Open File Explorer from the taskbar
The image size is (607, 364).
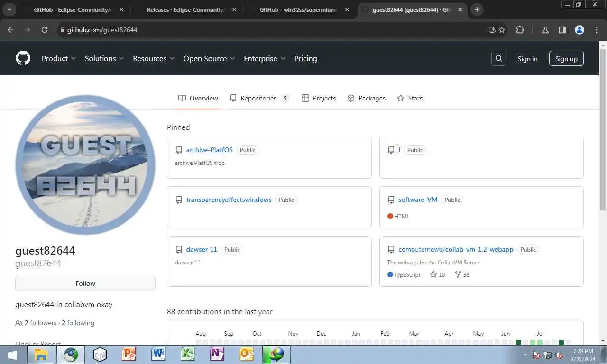pos(41,355)
